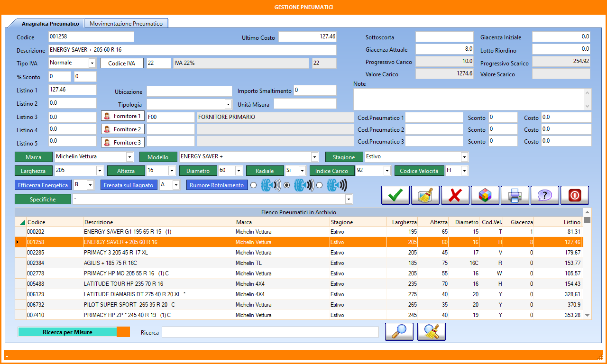
Task: Click the Ricerca per Misure button
Action: (67, 332)
